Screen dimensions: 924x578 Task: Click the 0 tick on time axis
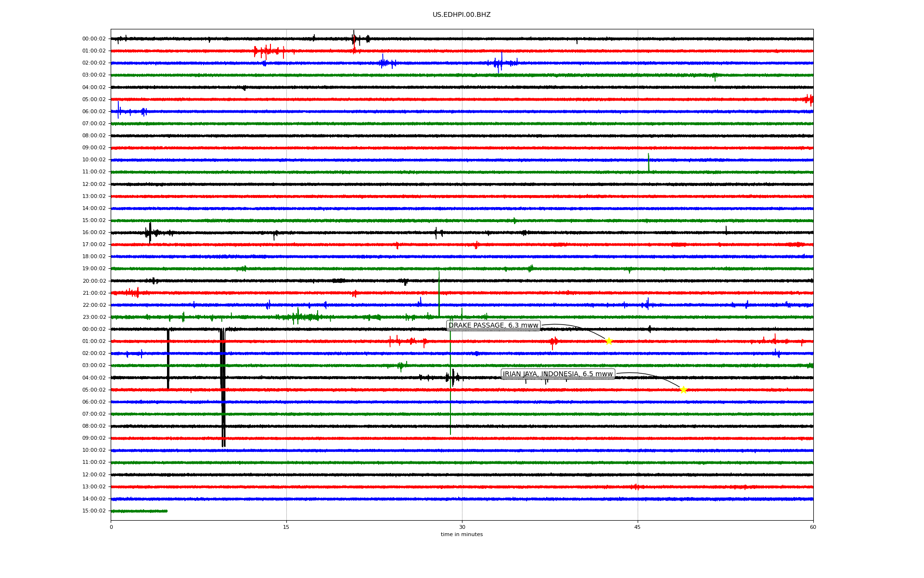[111, 527]
